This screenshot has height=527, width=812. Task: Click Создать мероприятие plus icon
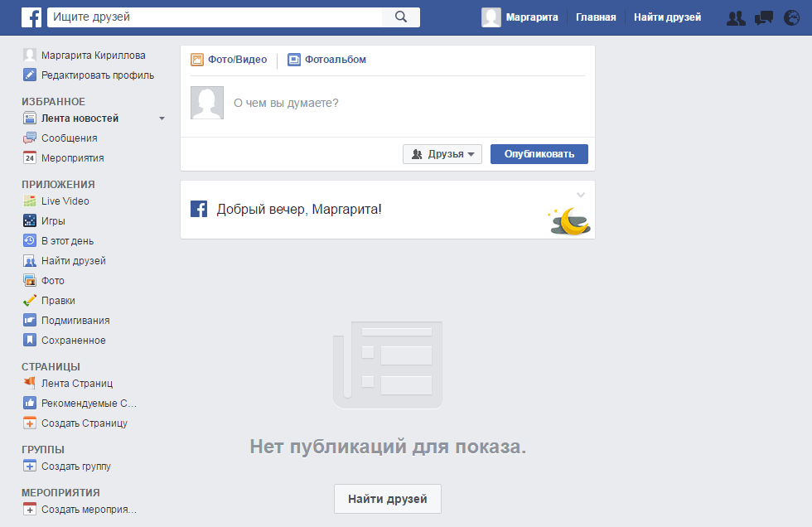(x=30, y=510)
